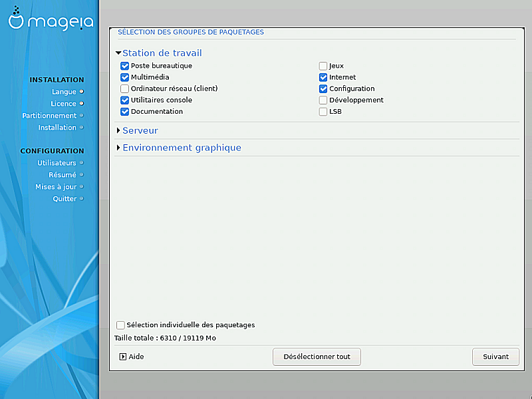Screen dimensions: 532x399
Task: Uncheck the Poste bureautique checkbox
Action: (x=124, y=66)
